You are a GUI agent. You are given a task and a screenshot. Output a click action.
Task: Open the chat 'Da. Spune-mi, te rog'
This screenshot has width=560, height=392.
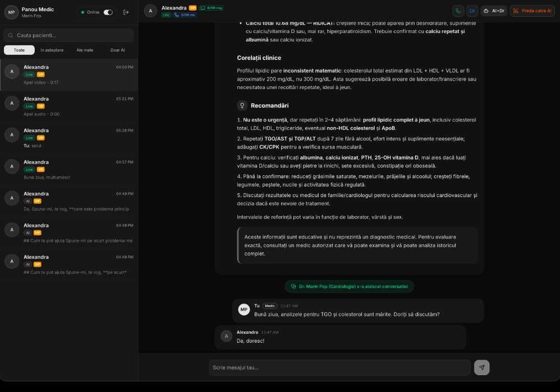point(69,202)
